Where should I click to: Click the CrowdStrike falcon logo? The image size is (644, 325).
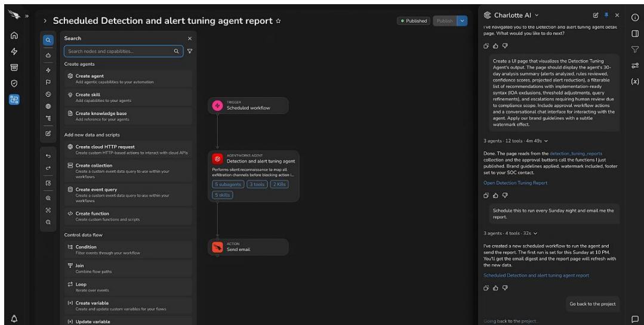pyautogui.click(x=14, y=15)
